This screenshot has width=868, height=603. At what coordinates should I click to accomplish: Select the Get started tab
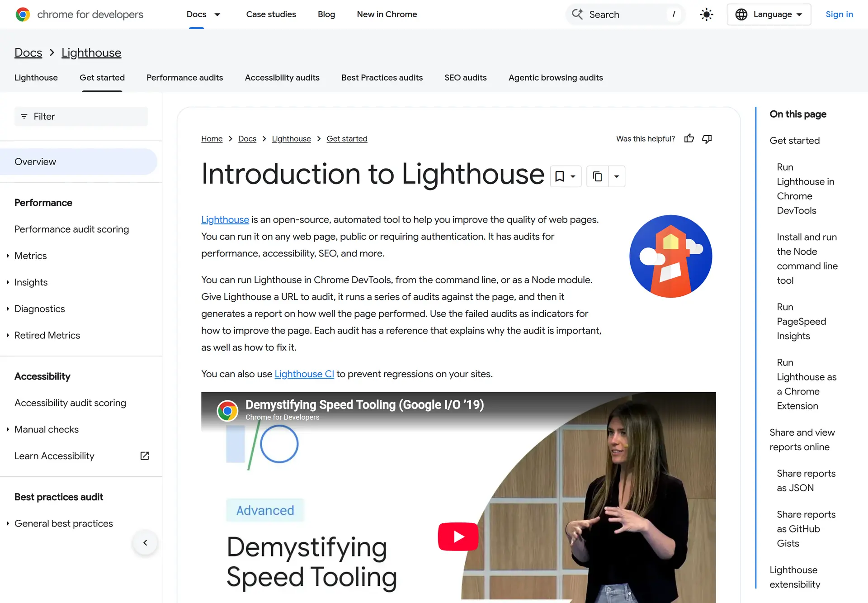pos(102,78)
